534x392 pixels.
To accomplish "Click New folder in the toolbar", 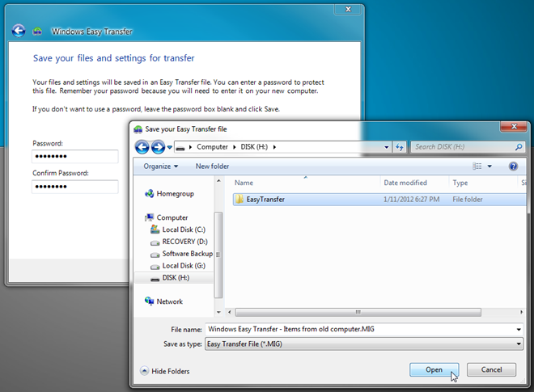I will tap(212, 166).
